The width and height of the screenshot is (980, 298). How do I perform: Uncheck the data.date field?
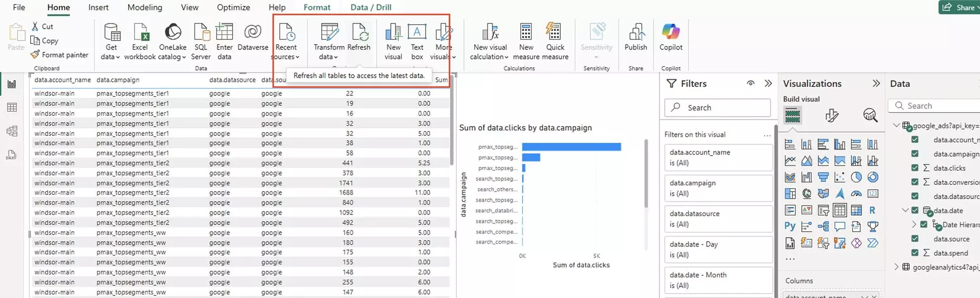(915, 211)
